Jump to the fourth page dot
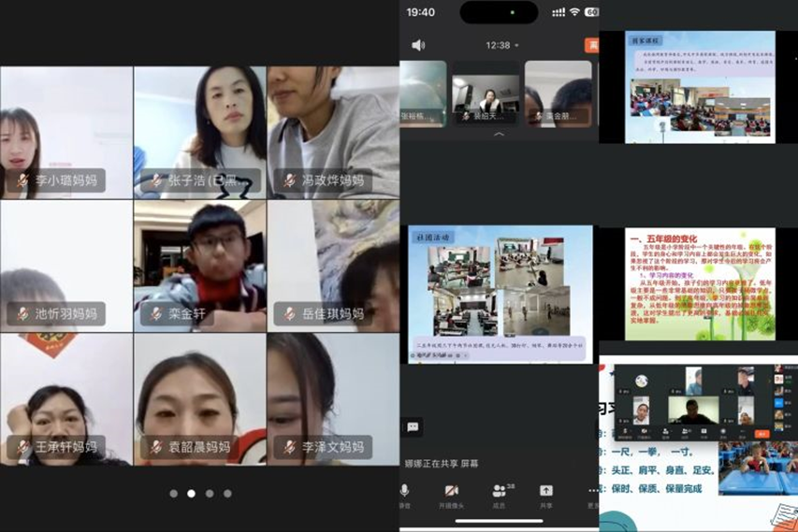Image resolution: width=798 pixels, height=532 pixels. click(x=227, y=493)
